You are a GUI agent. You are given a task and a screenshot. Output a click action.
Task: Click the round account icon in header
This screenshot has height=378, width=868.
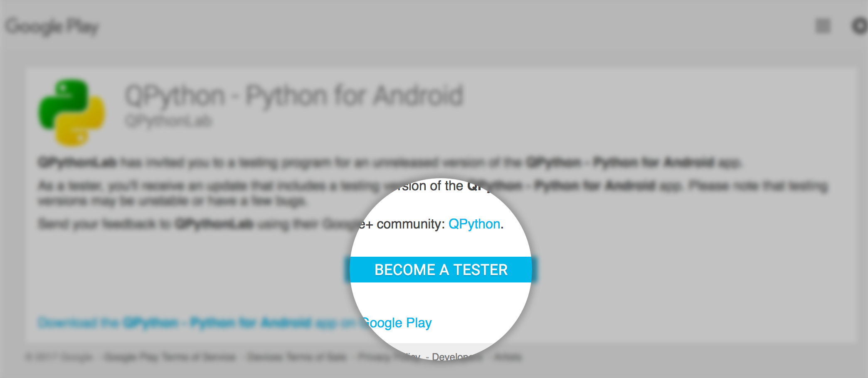coord(860,26)
